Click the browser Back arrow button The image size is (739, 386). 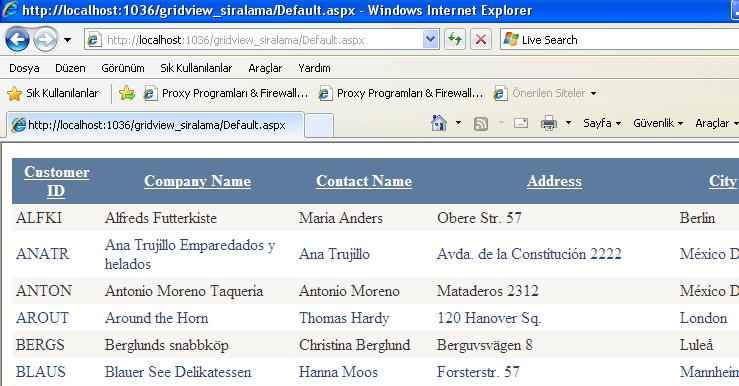click(18, 40)
